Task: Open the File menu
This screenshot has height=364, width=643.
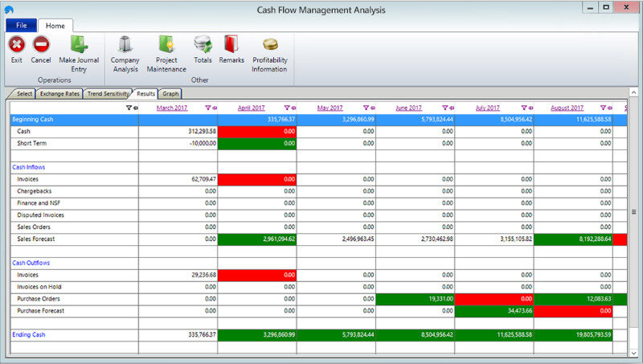Action: 21,26
